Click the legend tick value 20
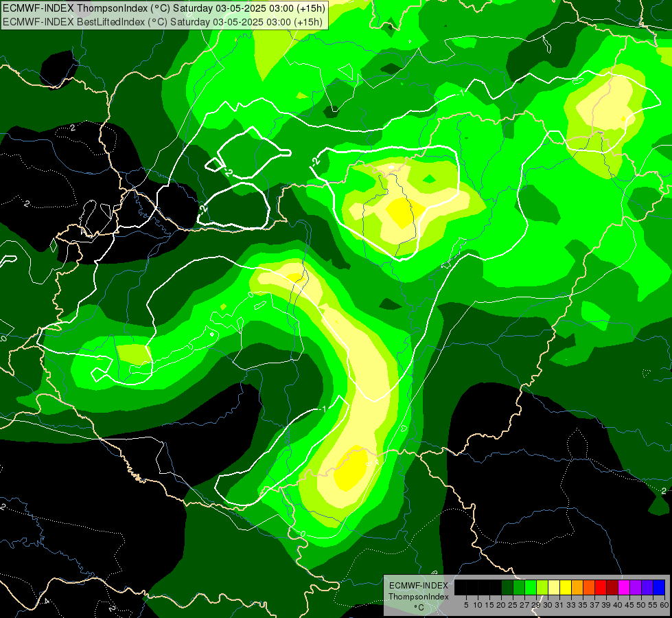Viewport: 672px width, 618px height. [x=501, y=605]
